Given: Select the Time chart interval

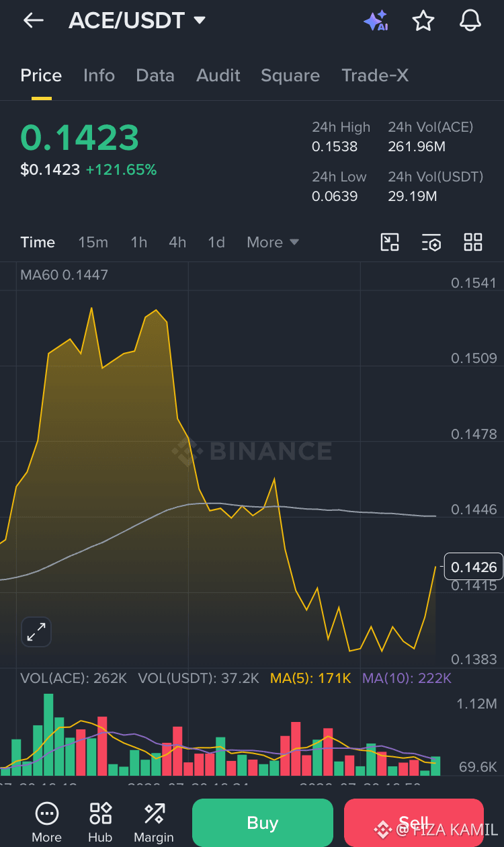Looking at the screenshot, I should [x=38, y=242].
